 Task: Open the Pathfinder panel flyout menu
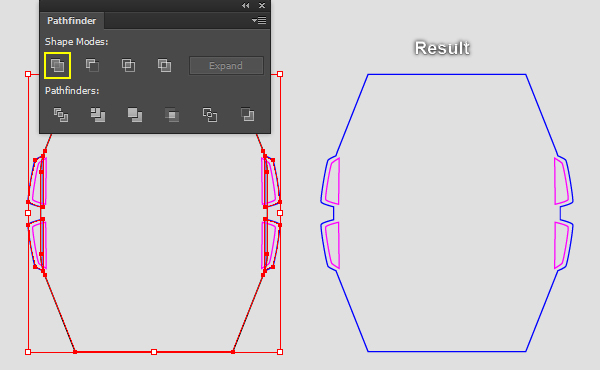pyautogui.click(x=259, y=21)
